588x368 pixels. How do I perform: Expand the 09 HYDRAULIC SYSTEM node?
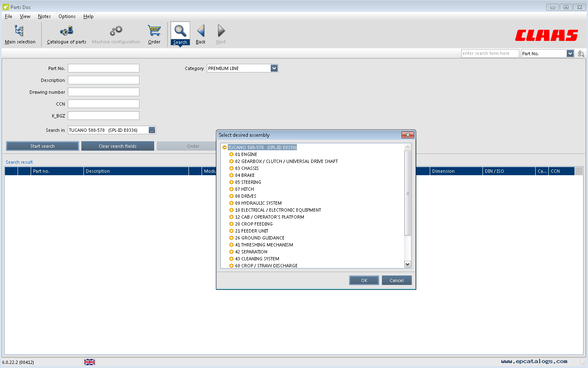coord(231,203)
